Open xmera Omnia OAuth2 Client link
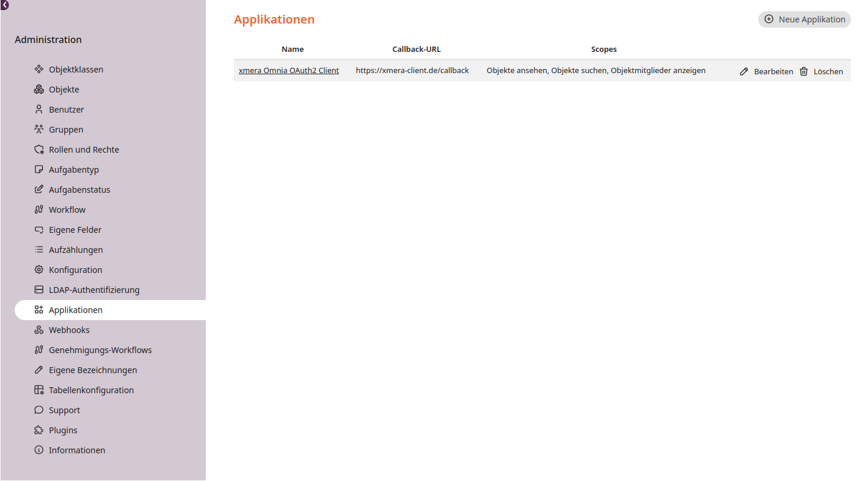Screen dimensions: 868x481 click(x=289, y=70)
